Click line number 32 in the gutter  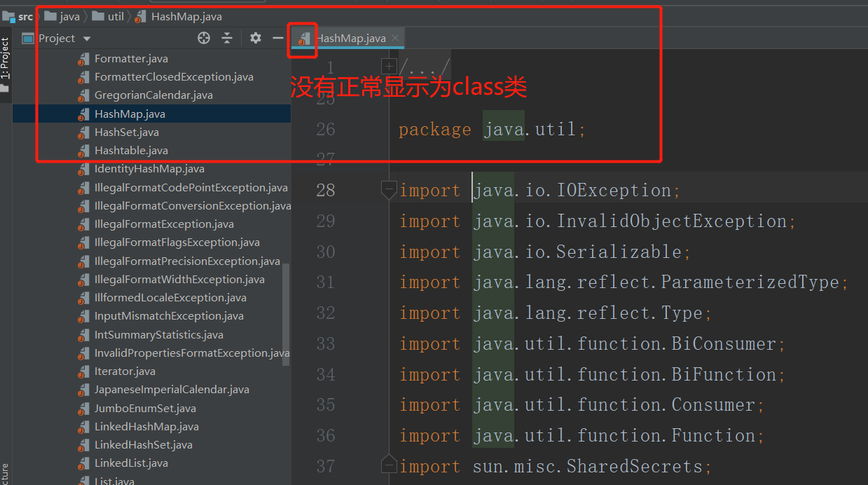[326, 313]
